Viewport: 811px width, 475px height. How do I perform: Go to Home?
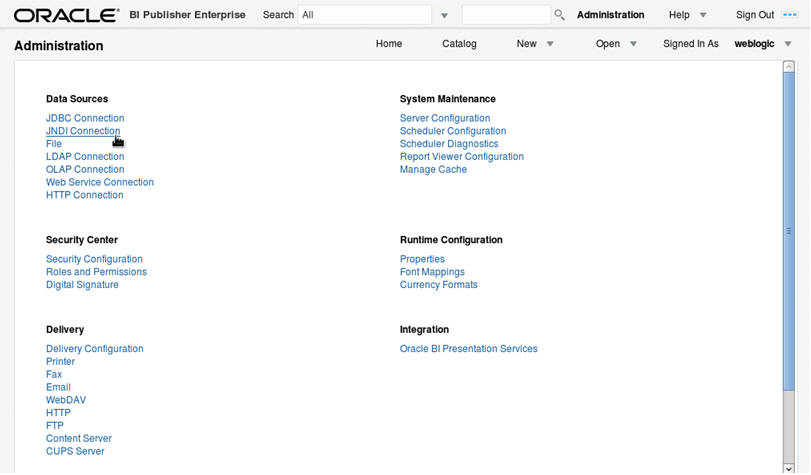tap(388, 44)
